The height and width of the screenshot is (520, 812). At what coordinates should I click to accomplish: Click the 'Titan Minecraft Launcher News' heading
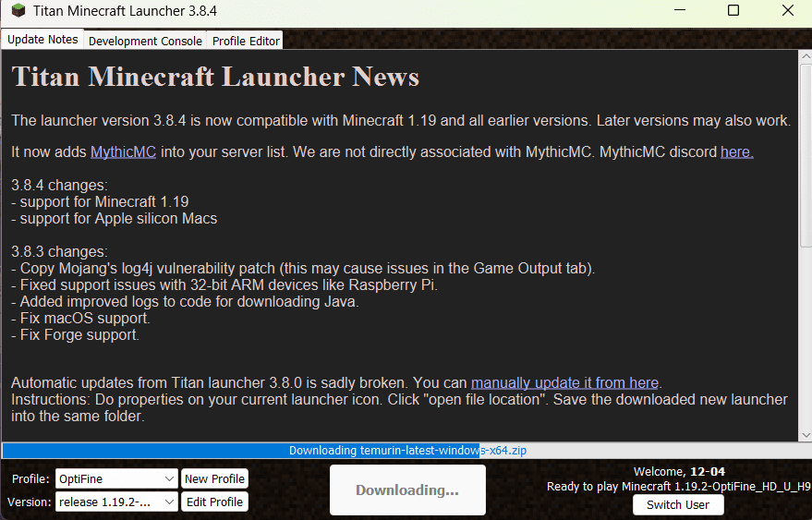[215, 77]
